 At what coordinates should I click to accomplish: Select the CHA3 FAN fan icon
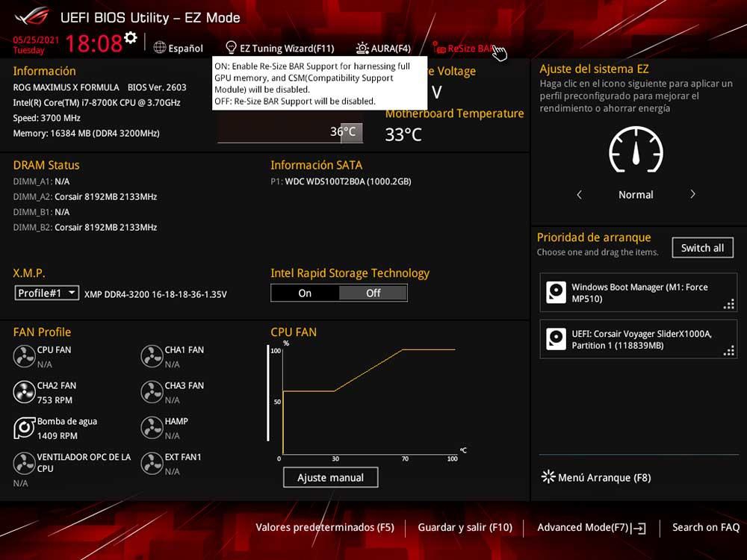152,392
